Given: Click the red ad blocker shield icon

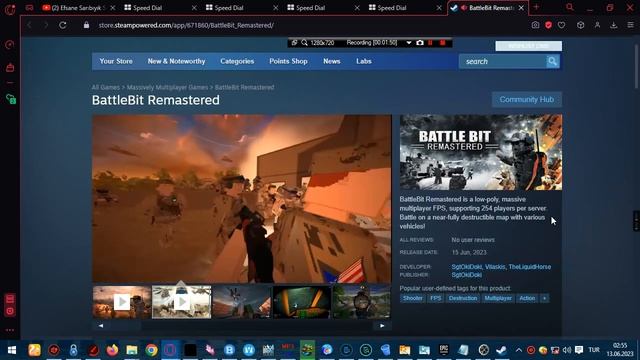Looking at the screenshot, I should [548, 25].
